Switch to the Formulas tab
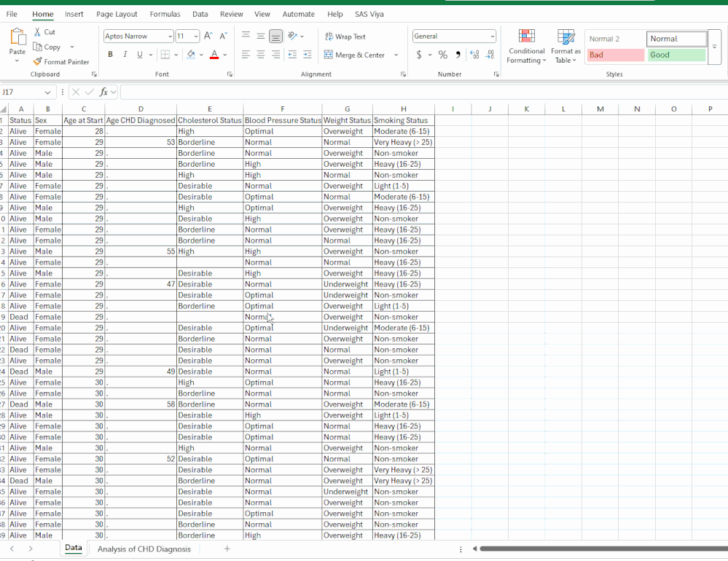Image resolution: width=728 pixels, height=561 pixels. [x=165, y=14]
